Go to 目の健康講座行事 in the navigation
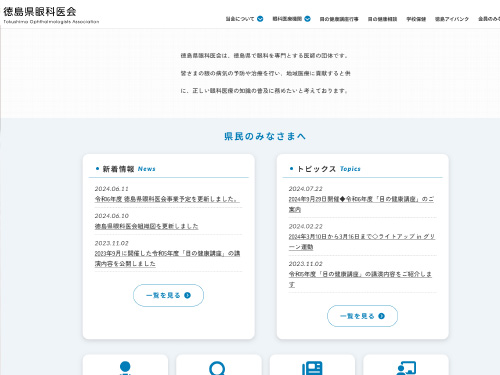 click(x=339, y=19)
